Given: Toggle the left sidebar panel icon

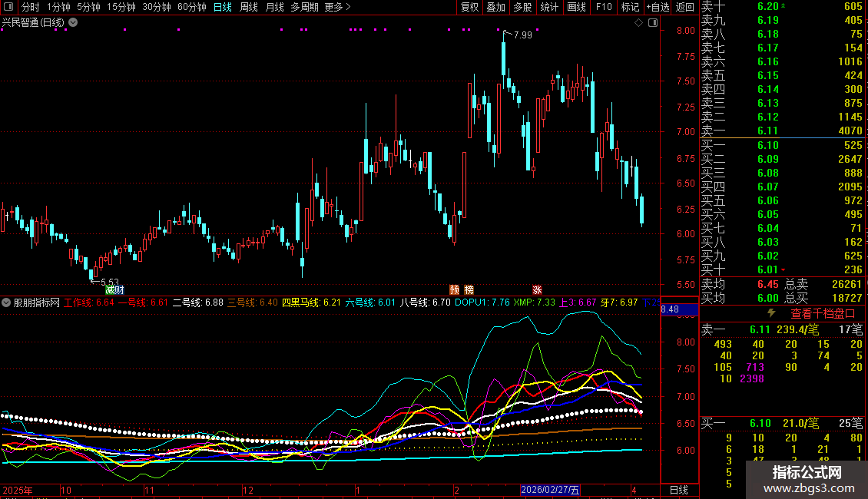Looking at the screenshot, I should pos(9,7).
